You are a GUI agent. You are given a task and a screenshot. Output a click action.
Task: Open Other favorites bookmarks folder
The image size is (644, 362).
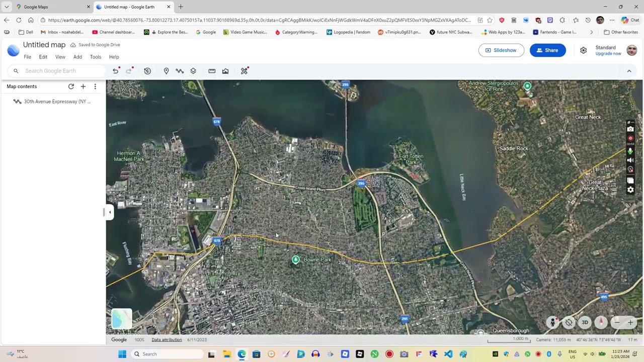click(621, 32)
